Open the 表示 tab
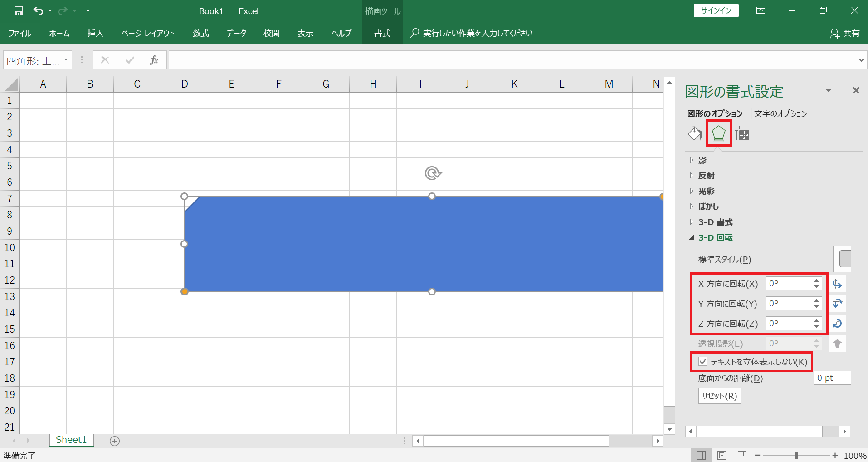868x462 pixels. [305, 33]
